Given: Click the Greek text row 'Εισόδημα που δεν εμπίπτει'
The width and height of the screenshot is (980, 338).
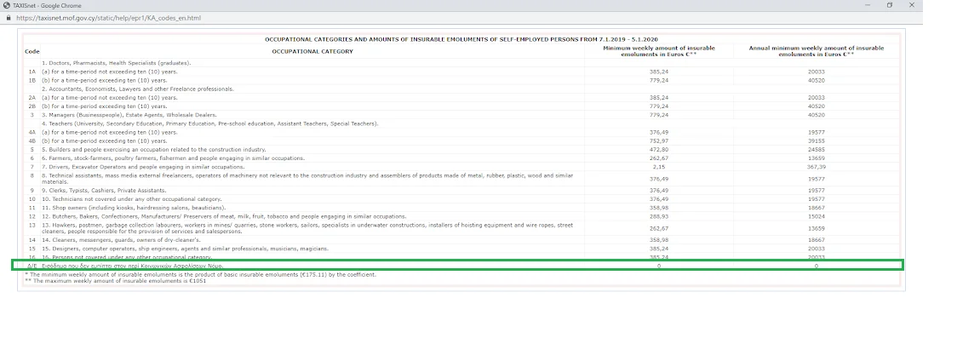Looking at the screenshot, I should coord(132,266).
